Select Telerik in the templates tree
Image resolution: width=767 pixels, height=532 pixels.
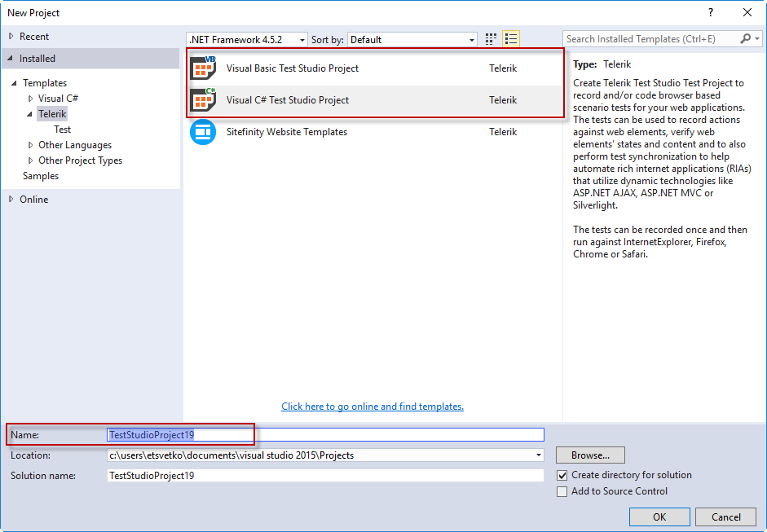click(x=52, y=114)
